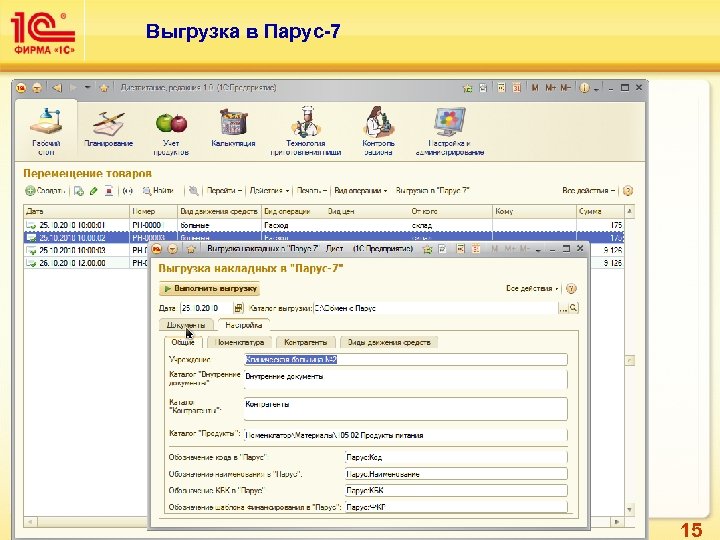Select row dated 25.10.2010 10:00:01

(x=324, y=225)
